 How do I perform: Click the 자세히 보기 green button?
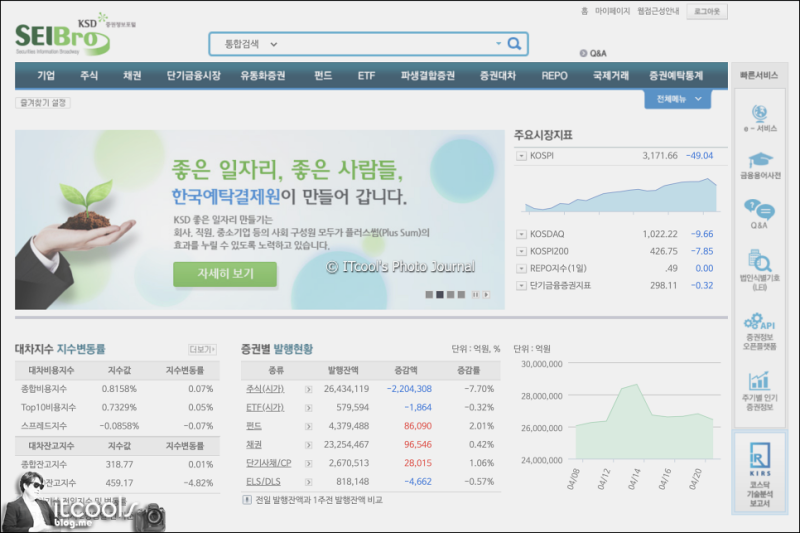[x=225, y=274]
